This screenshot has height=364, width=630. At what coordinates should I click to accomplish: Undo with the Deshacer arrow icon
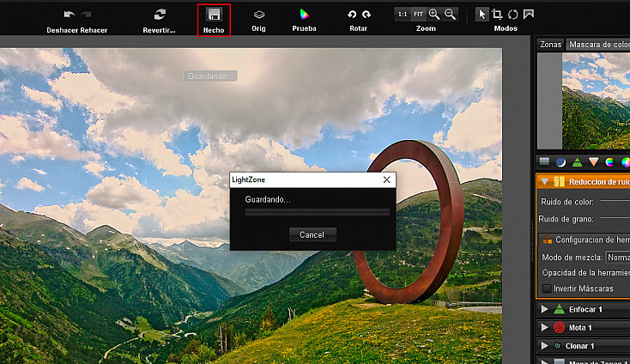coord(70,15)
